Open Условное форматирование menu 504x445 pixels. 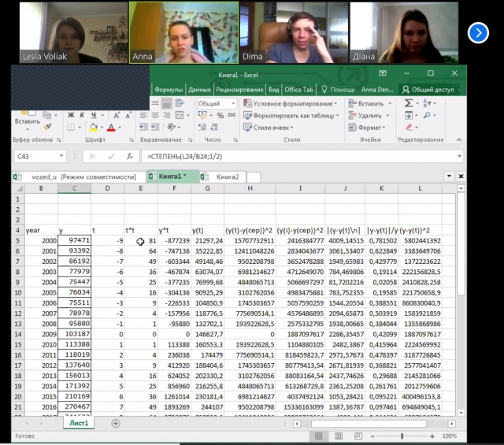click(291, 103)
